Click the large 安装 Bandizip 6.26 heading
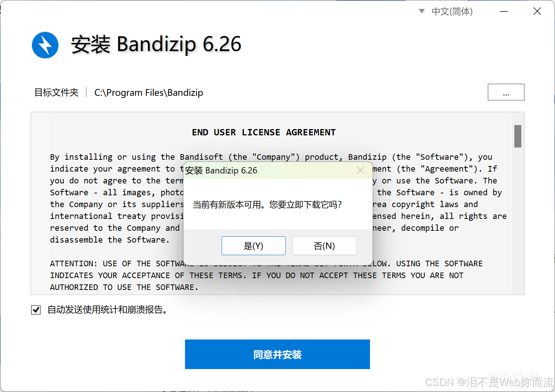 (156, 44)
